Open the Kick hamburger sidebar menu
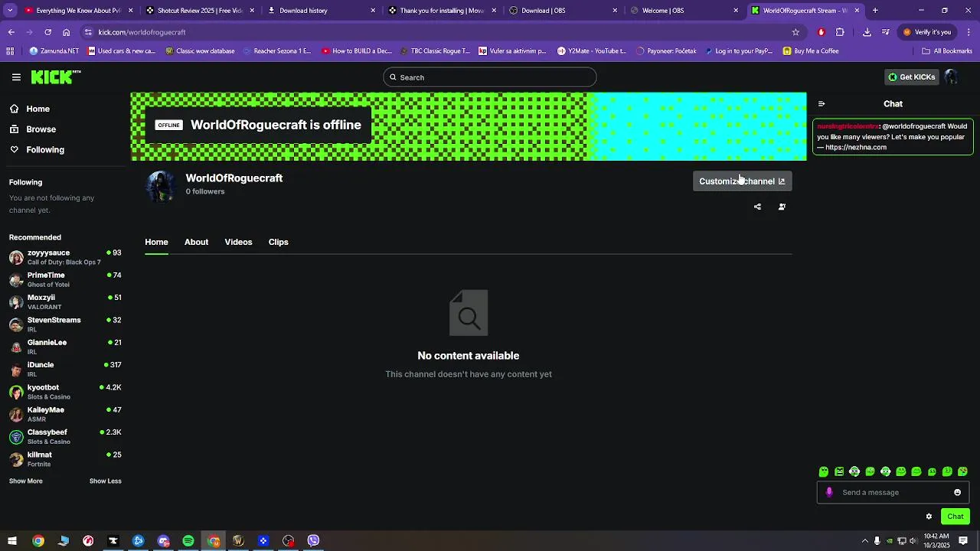 pyautogui.click(x=16, y=77)
